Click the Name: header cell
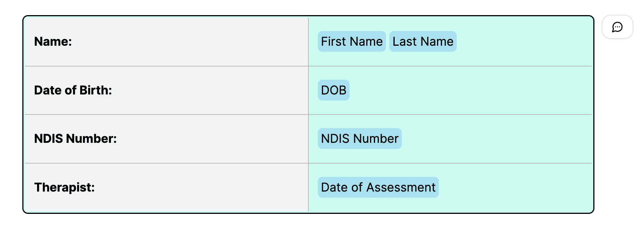 (53, 42)
